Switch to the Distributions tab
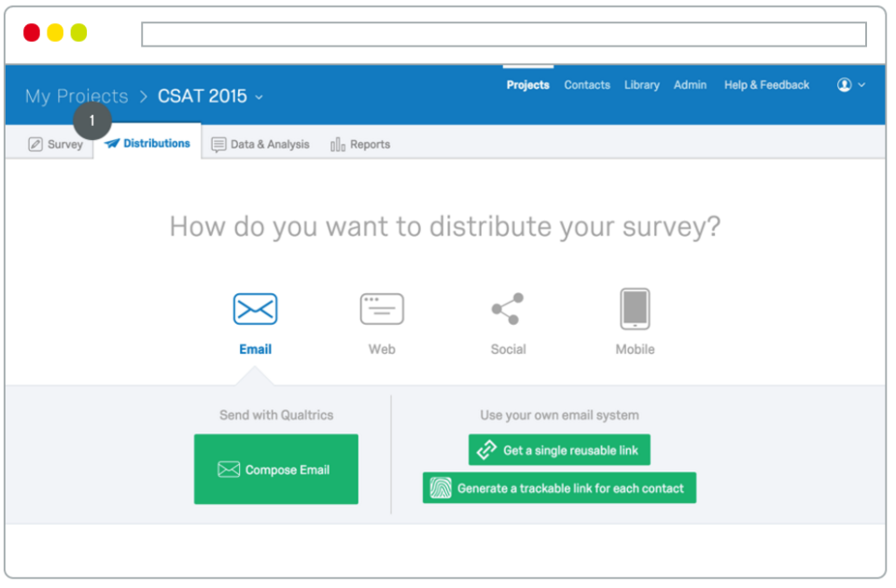Screen dimensions: 896x588 pos(147,143)
